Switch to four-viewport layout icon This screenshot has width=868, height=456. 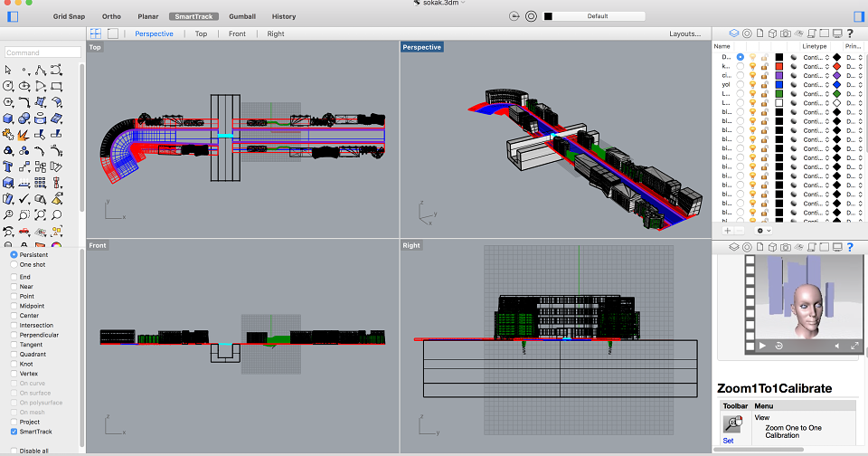coord(96,33)
